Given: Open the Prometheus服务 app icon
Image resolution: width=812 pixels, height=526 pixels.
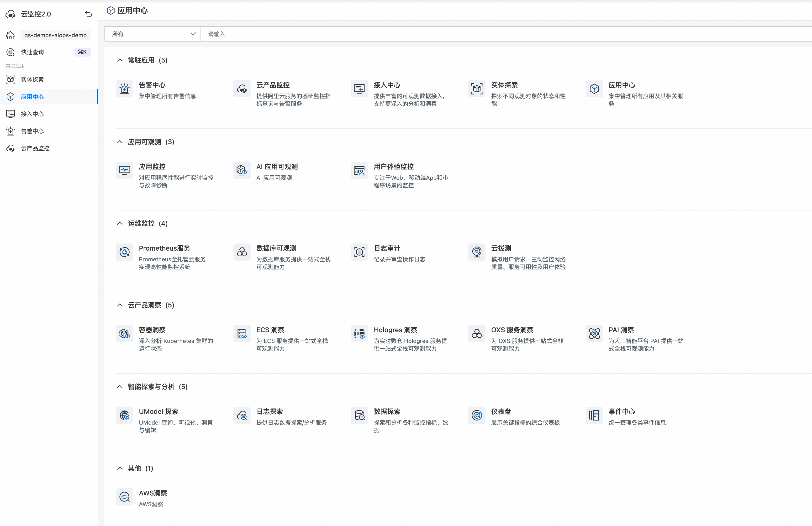Looking at the screenshot, I should (x=125, y=252).
